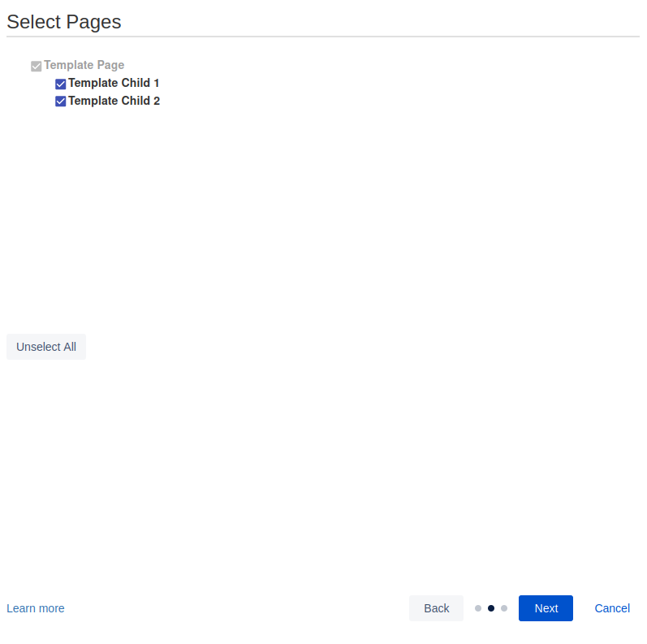The width and height of the screenshot is (647, 644).
Task: Click the first step progress dot
Action: 478,608
